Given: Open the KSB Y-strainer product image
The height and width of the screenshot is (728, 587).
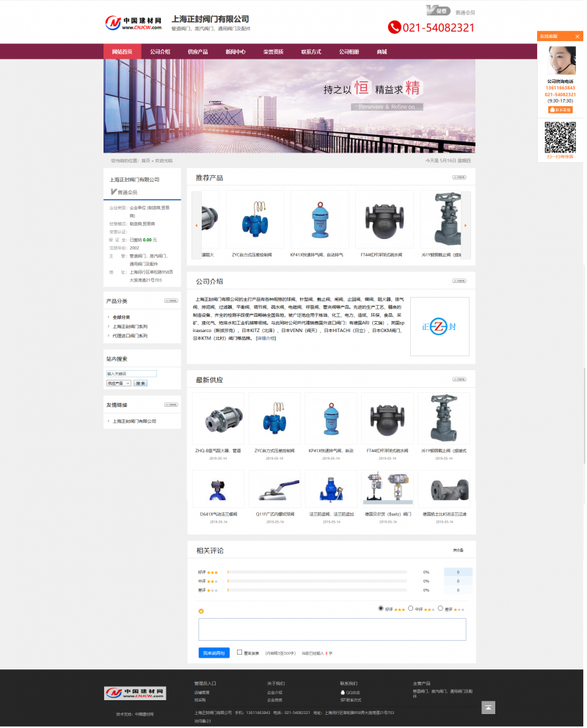Looking at the screenshot, I should pyautogui.click(x=444, y=489).
